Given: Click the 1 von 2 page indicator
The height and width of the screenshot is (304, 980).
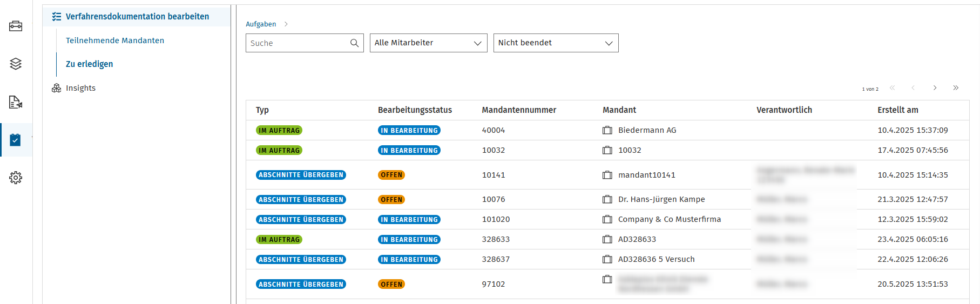Looking at the screenshot, I should click(870, 89).
